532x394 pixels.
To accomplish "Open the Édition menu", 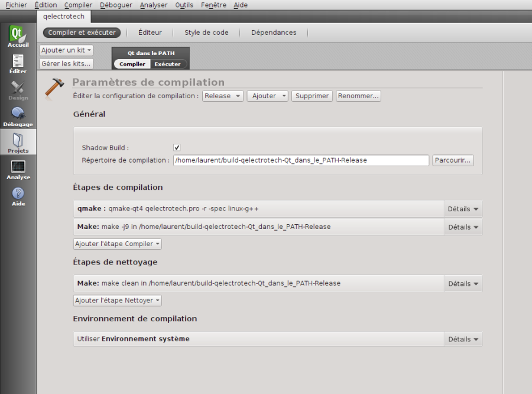I will 46,5.
